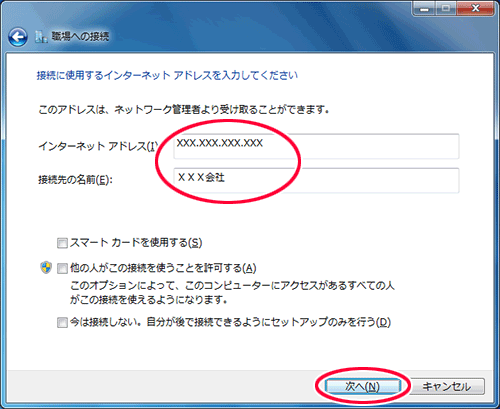Click the 接続先の名前(E) label
This screenshot has height=409, width=500.
coord(75,180)
